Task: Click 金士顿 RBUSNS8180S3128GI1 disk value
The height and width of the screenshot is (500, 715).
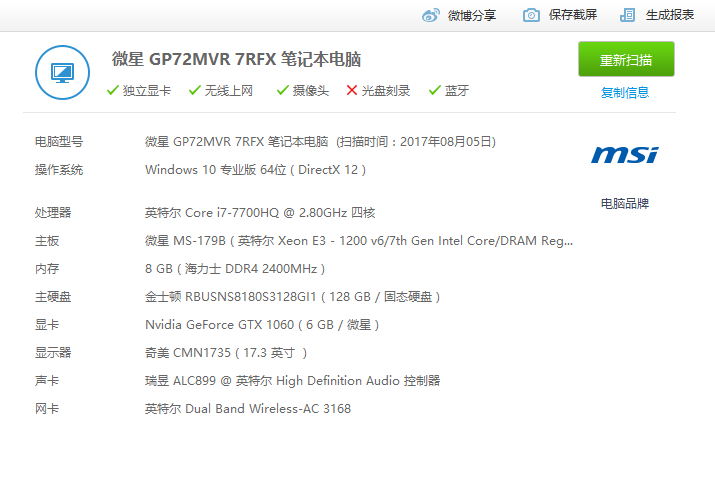Action: pyautogui.click(x=292, y=297)
